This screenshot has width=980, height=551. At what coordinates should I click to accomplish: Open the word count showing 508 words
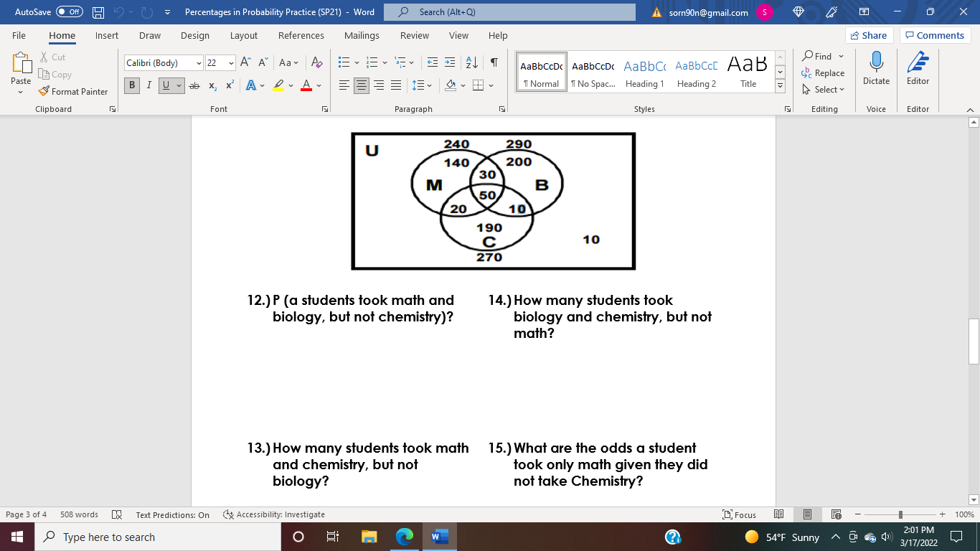pyautogui.click(x=80, y=514)
